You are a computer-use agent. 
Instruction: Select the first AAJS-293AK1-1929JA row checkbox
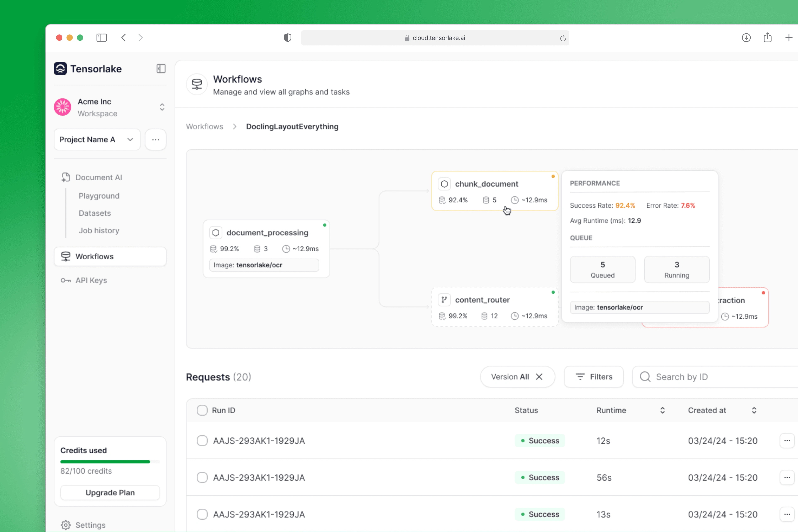point(202,440)
